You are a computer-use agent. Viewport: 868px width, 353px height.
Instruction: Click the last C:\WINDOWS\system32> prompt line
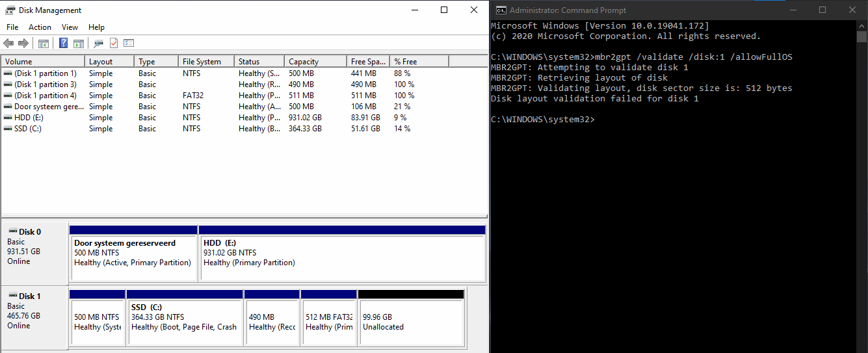pyautogui.click(x=543, y=120)
